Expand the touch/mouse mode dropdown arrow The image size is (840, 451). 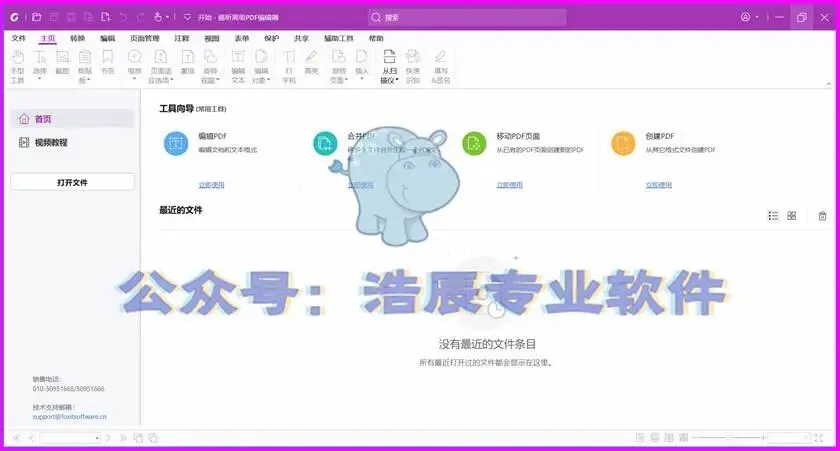[168, 17]
